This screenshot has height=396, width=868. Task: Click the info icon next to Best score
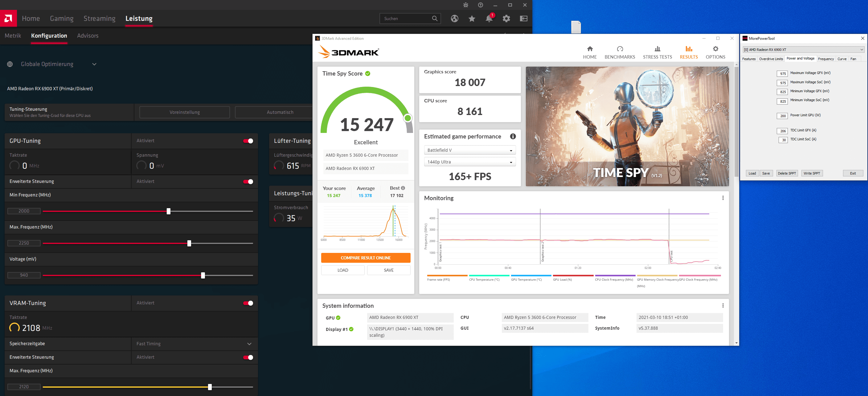[403, 188]
